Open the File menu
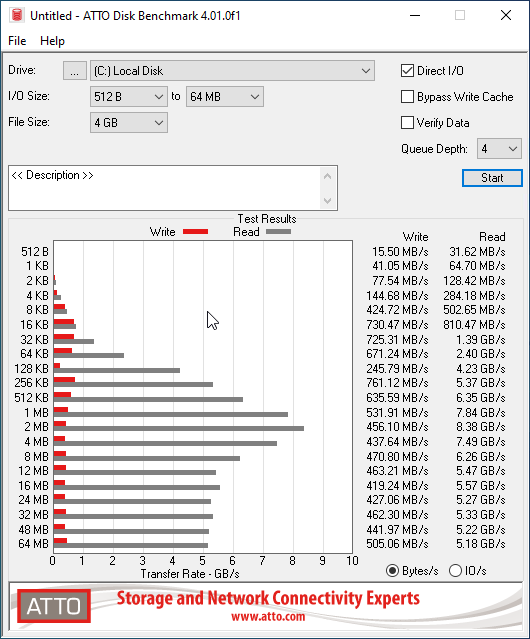The width and height of the screenshot is (530, 639). click(x=17, y=41)
